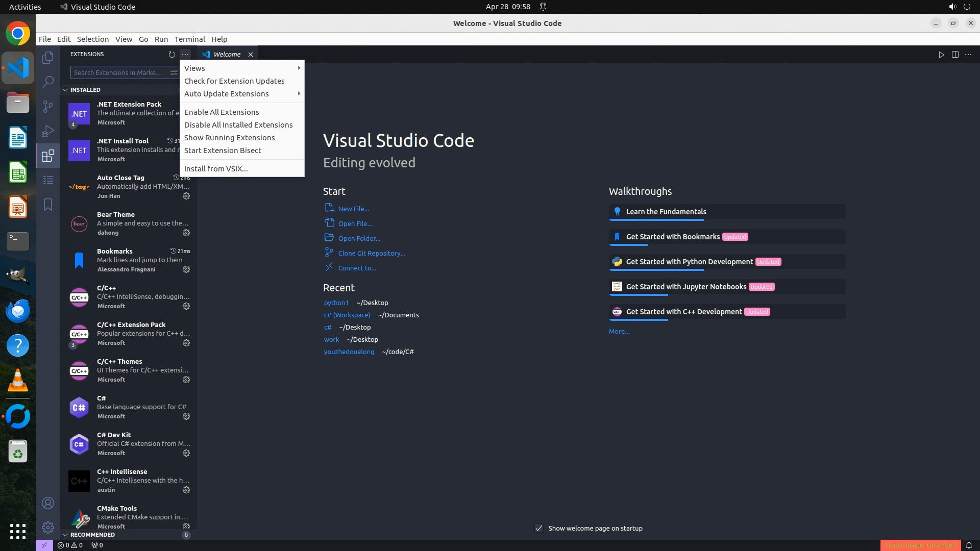
Task: Collapse the INSTALLED extensions section
Action: [x=65, y=90]
